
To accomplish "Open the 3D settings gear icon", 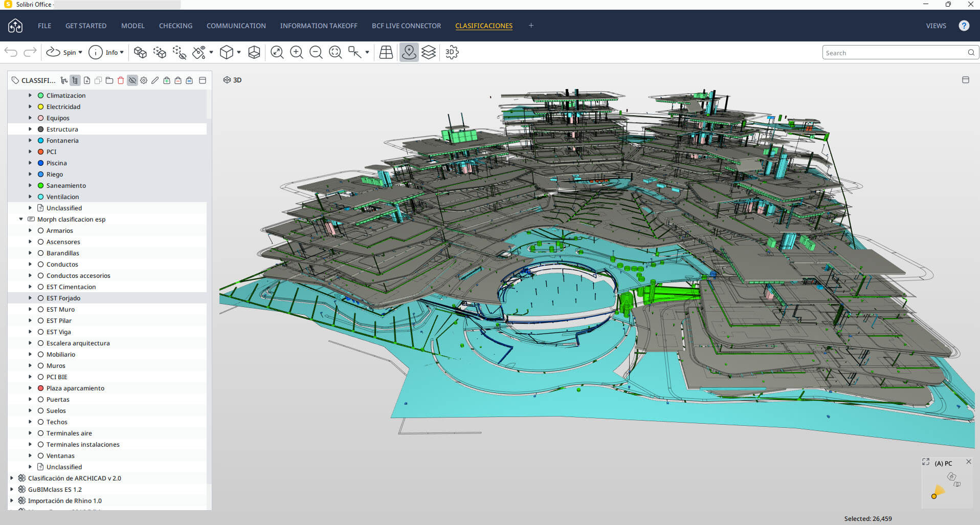I will (x=452, y=52).
